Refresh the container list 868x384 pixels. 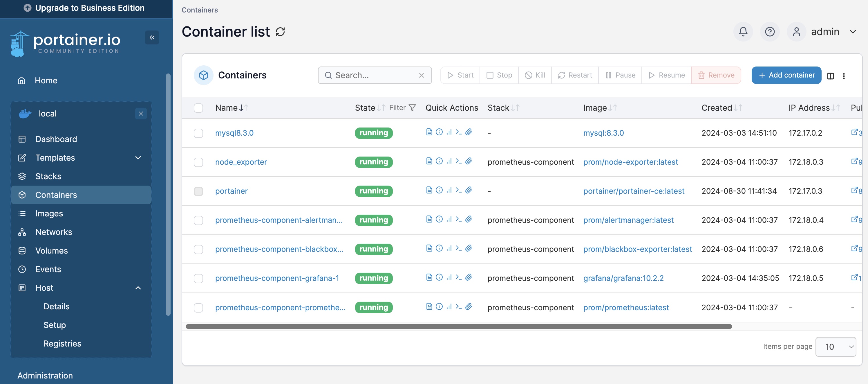click(x=280, y=32)
